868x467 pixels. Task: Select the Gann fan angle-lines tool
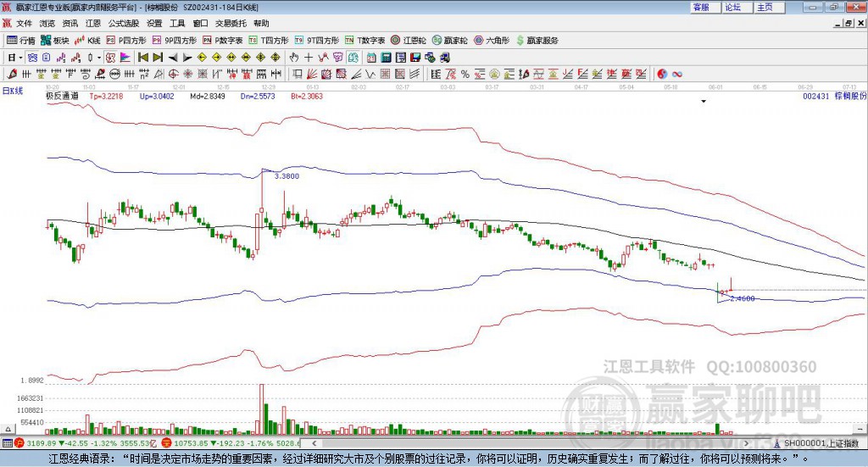(312, 74)
